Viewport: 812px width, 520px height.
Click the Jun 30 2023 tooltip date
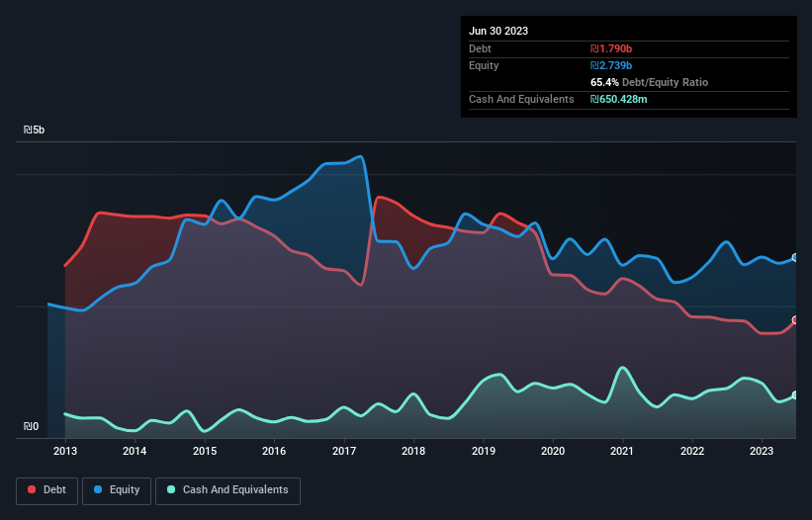[x=498, y=31]
